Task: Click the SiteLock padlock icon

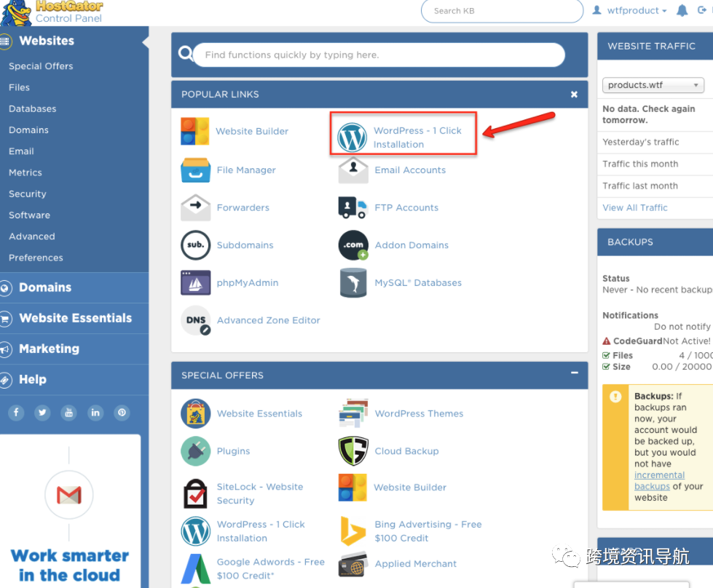Action: tap(195, 493)
